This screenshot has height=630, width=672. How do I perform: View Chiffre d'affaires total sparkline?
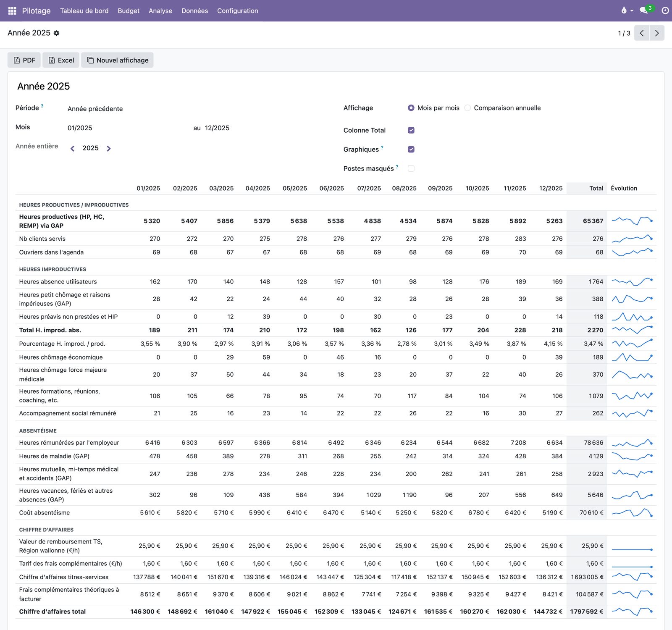click(632, 612)
